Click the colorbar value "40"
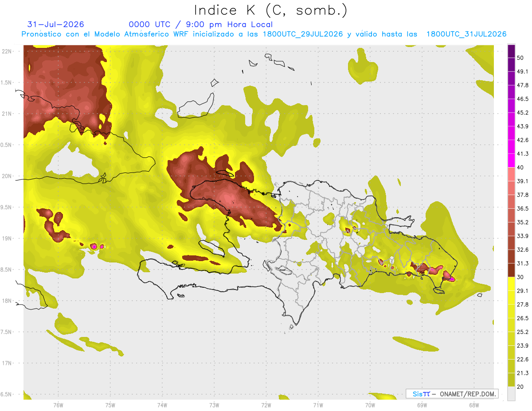532x411 pixels. click(x=520, y=168)
